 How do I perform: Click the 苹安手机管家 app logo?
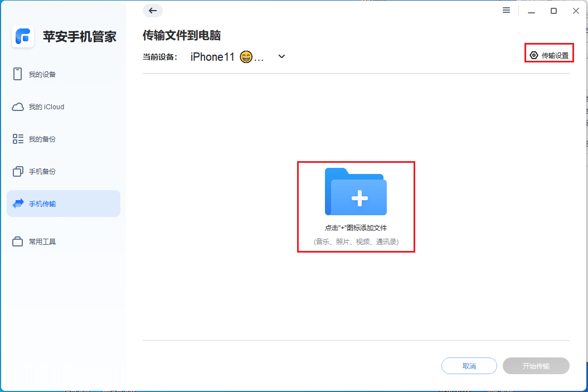[23, 37]
